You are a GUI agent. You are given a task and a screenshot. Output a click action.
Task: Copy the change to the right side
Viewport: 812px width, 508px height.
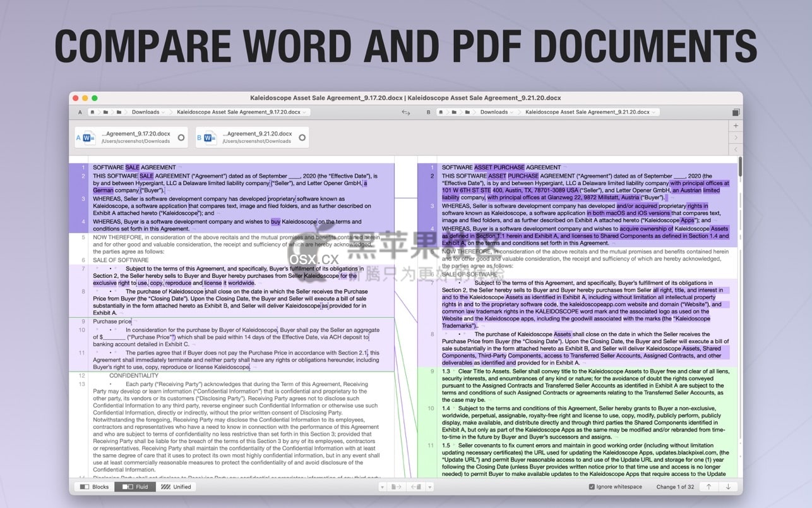(x=397, y=487)
